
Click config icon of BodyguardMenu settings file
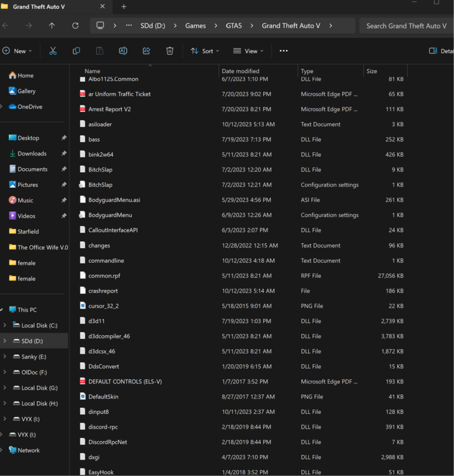82,215
